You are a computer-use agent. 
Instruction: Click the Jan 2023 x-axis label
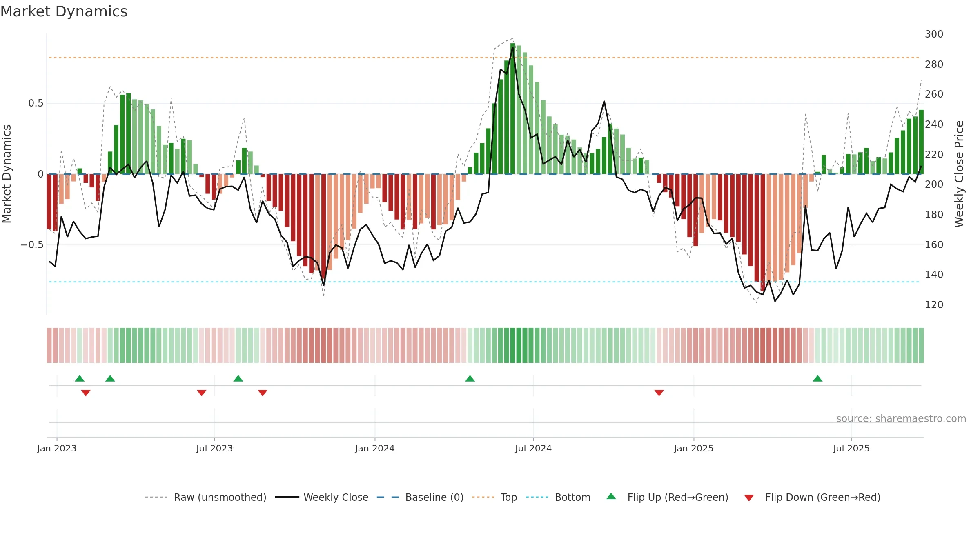tap(57, 448)
